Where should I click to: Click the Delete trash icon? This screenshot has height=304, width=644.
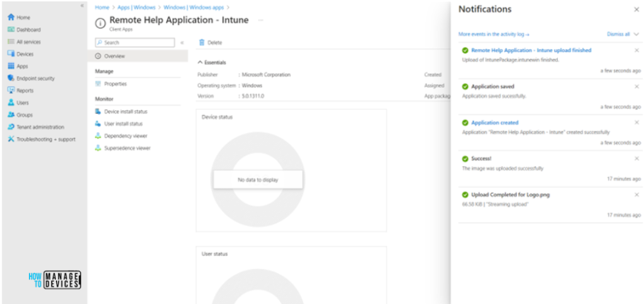[x=202, y=42]
